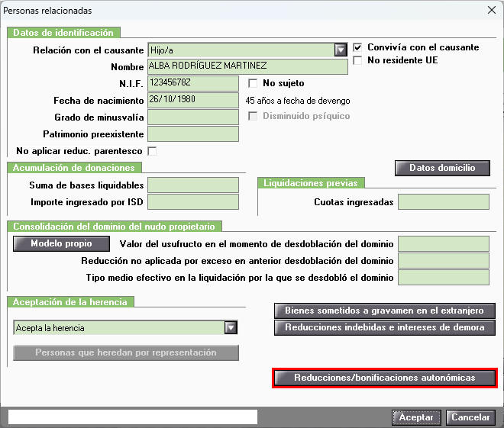The image size is (504, 428).
Task: Open Datos domicilio
Action: [442, 168]
